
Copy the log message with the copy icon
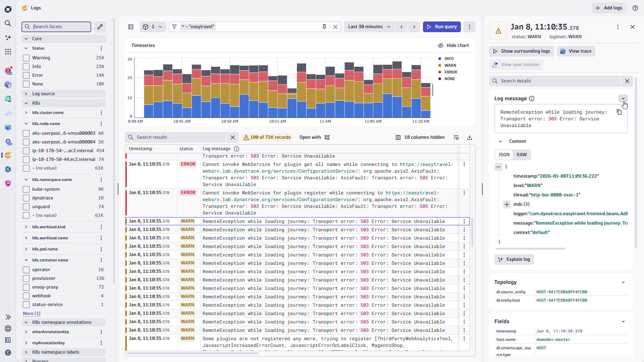[620, 112]
